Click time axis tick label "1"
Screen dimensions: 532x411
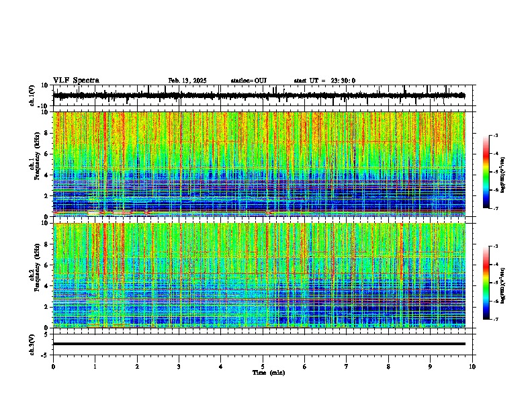tap(95, 367)
